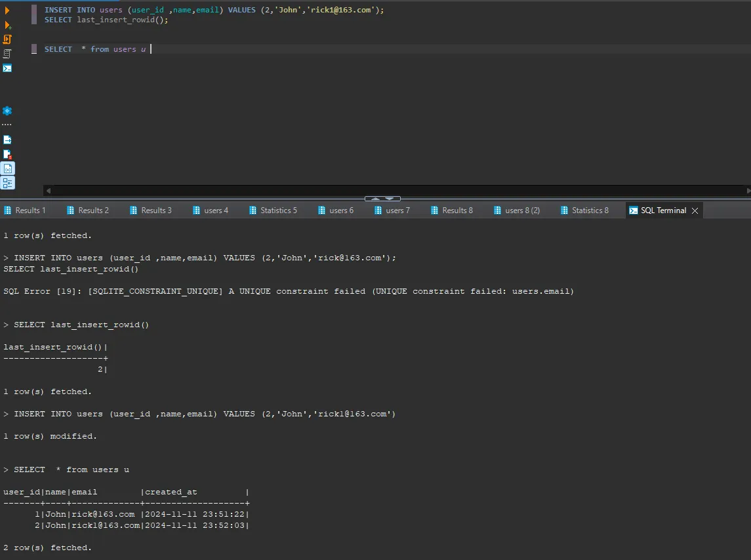Screen dimensions: 751x560
Task: Run the Execute SQL statement arrow icon
Action: click(7, 10)
